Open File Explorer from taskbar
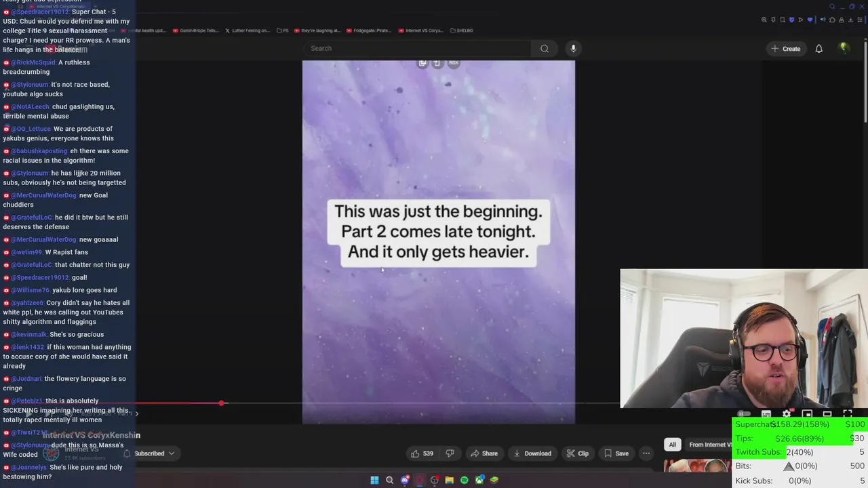Image resolution: width=868 pixels, height=488 pixels. click(x=449, y=480)
